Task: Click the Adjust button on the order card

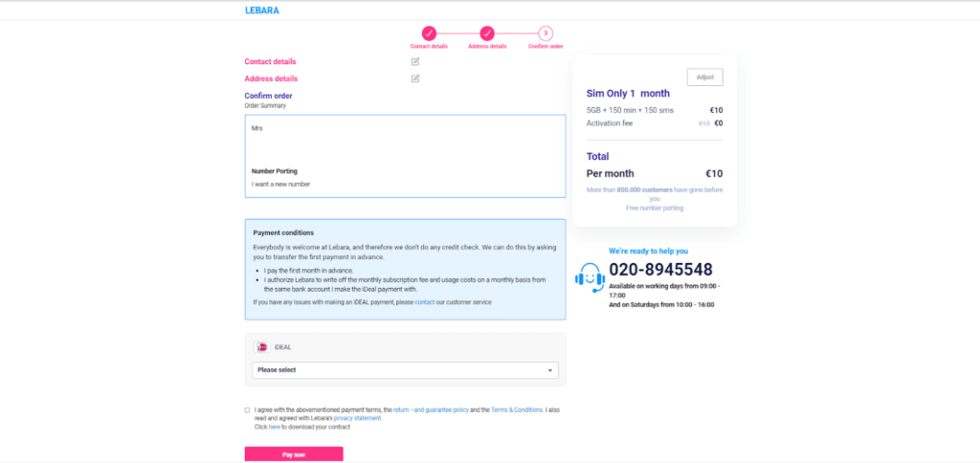Action: coord(705,77)
